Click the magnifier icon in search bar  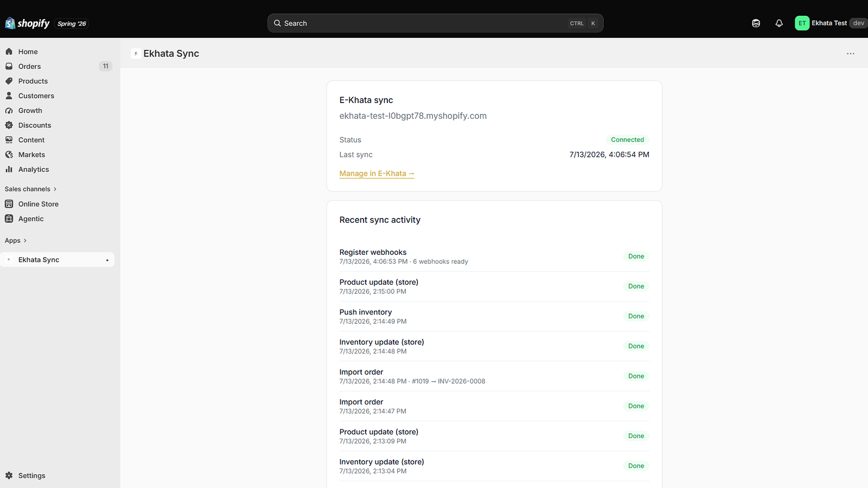click(277, 23)
